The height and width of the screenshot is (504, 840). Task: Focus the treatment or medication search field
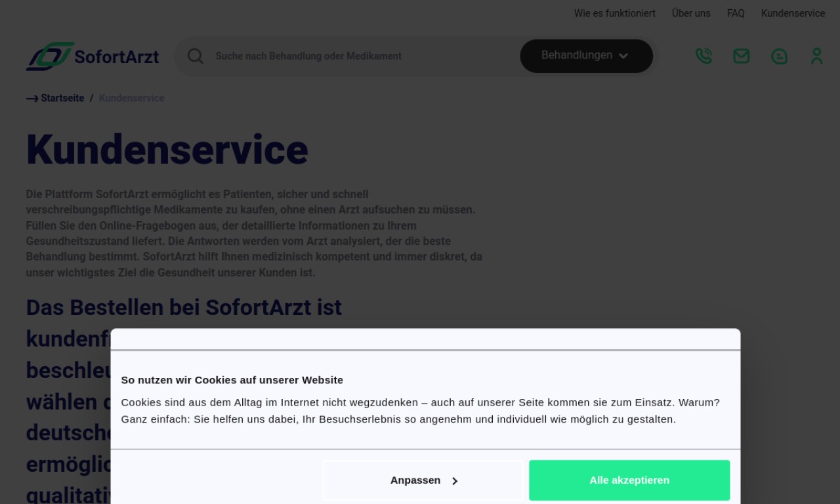tap(364, 56)
